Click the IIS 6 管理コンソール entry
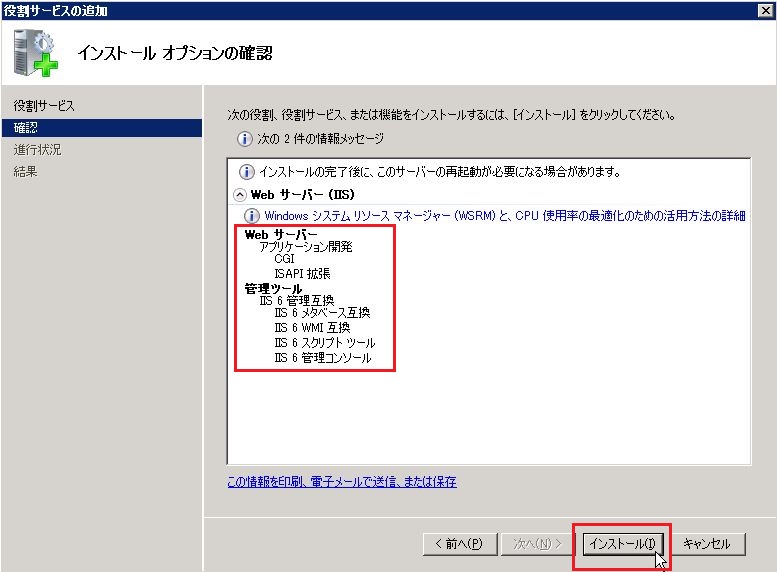This screenshot has width=777, height=572. (x=323, y=358)
